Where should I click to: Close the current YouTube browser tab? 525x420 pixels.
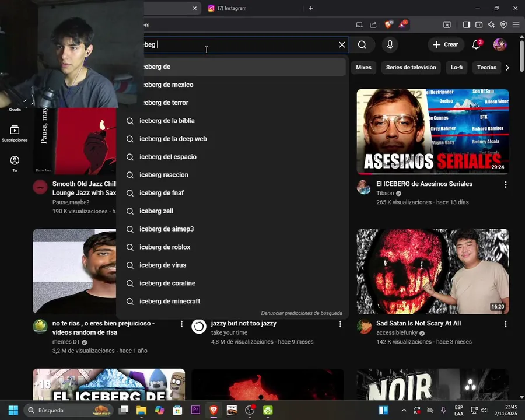tap(194, 8)
